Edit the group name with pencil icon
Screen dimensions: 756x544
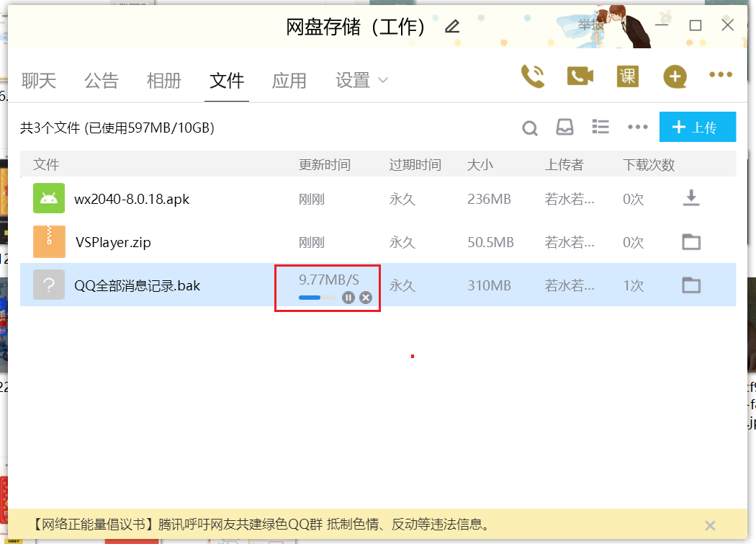[x=452, y=25]
